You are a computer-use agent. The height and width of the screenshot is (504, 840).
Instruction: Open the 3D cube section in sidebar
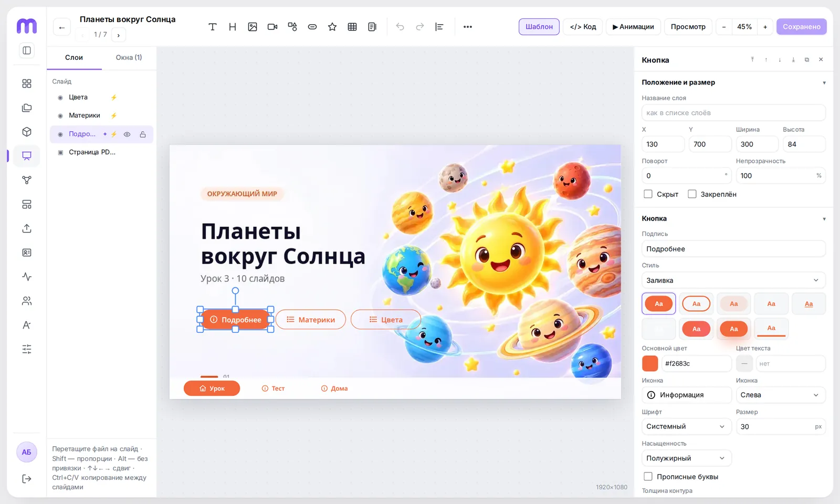click(x=27, y=132)
